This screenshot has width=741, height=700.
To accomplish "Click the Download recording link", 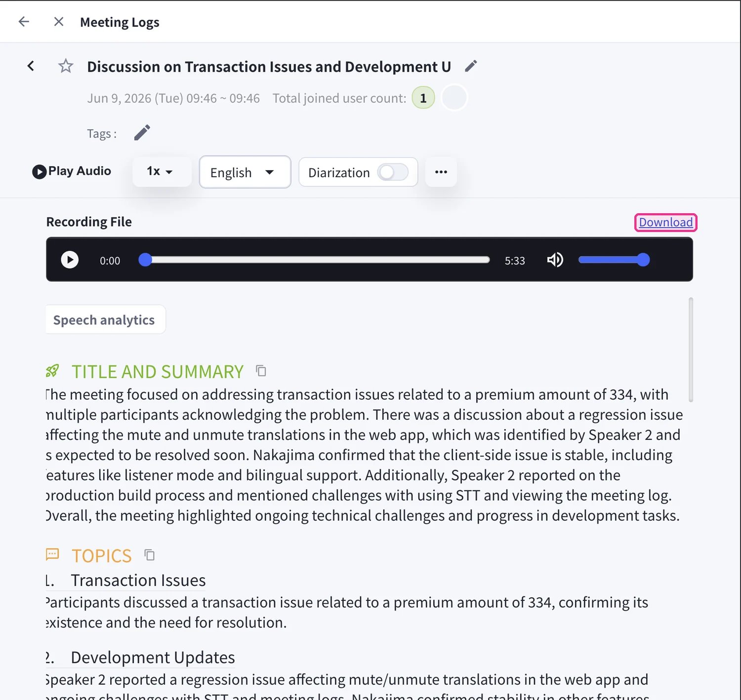I will [x=665, y=222].
